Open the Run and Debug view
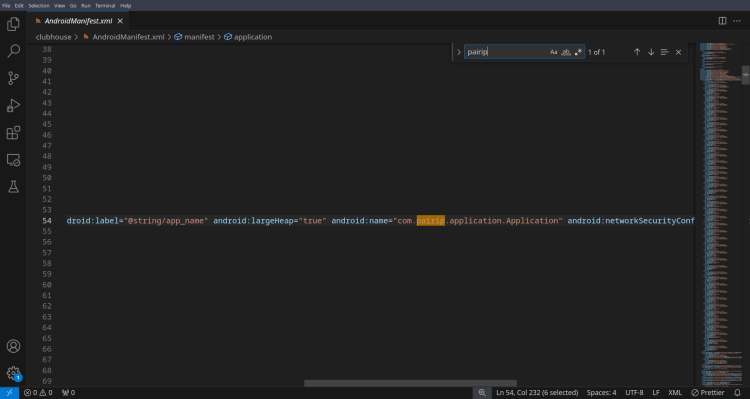The width and height of the screenshot is (750, 399). (13, 105)
